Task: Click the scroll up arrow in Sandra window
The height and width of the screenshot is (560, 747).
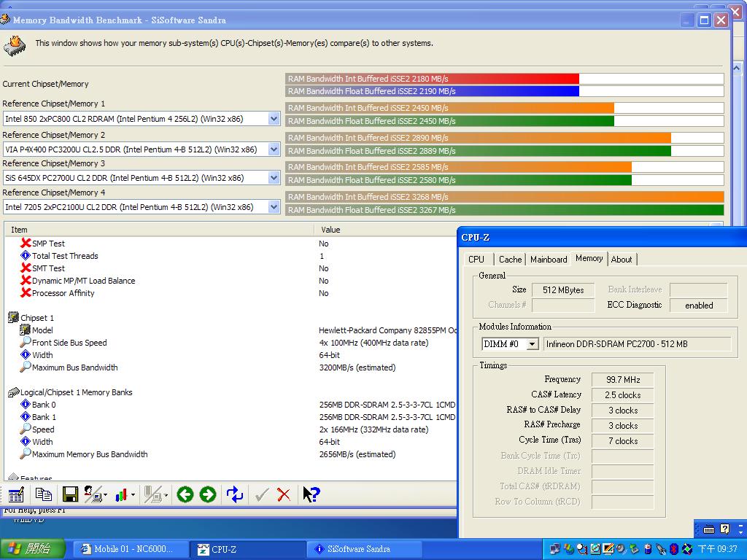Action: [736, 68]
